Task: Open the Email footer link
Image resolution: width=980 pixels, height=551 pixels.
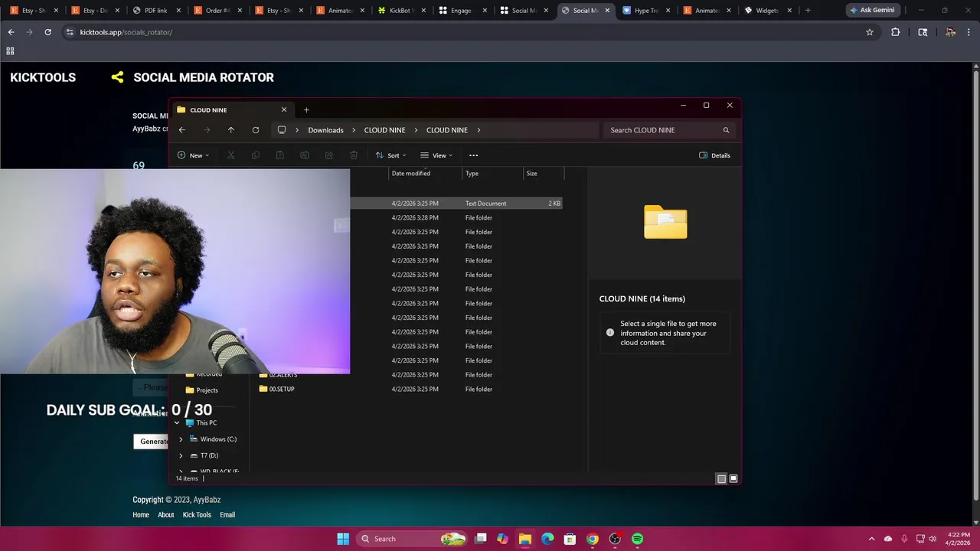Action: point(227,515)
